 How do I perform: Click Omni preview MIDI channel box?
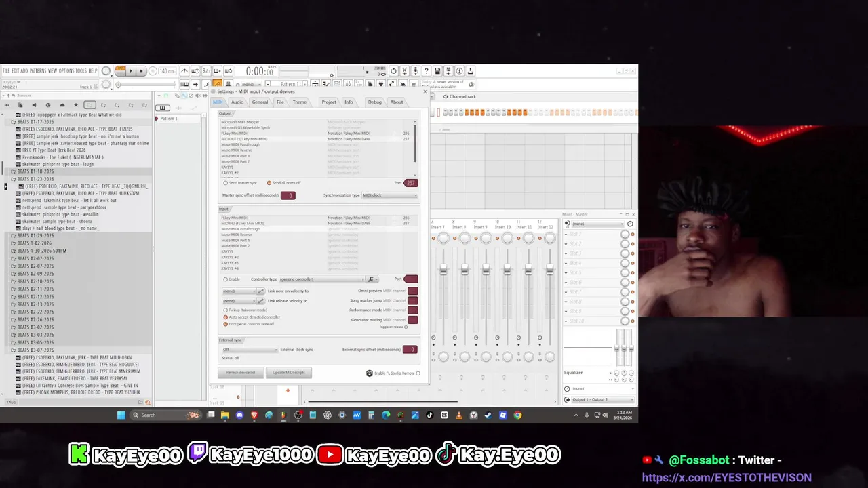coord(412,291)
